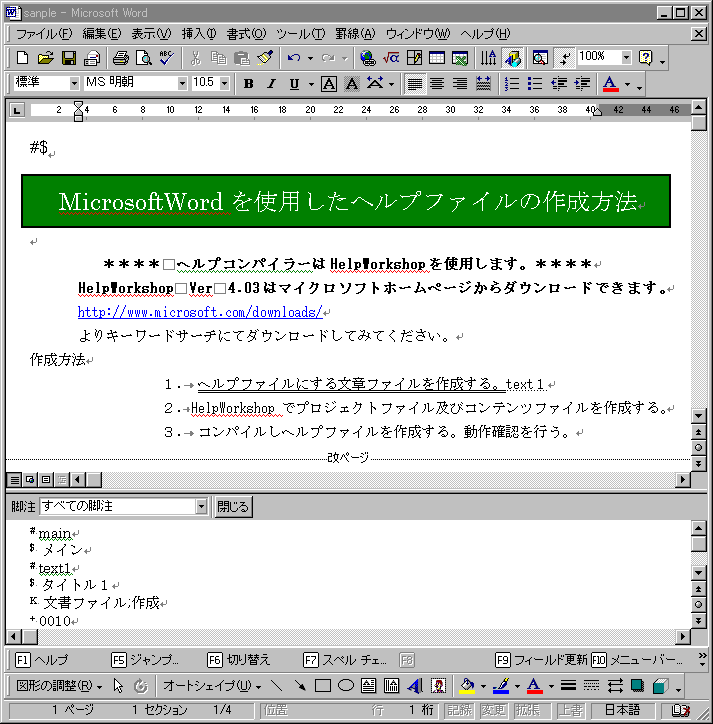Viewport: 713px width, 724px height.
Task: Insert WordArt from the drawing toolbar
Action: coord(415,686)
